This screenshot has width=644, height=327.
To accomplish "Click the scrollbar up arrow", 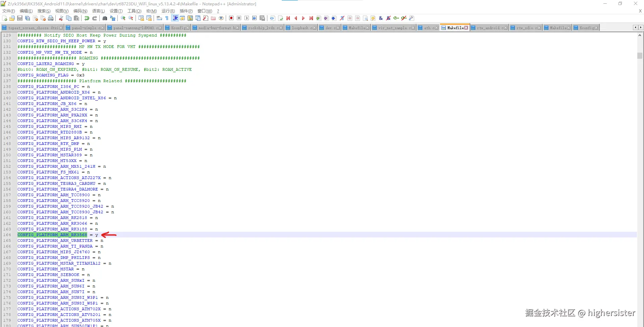I will click(x=640, y=35).
